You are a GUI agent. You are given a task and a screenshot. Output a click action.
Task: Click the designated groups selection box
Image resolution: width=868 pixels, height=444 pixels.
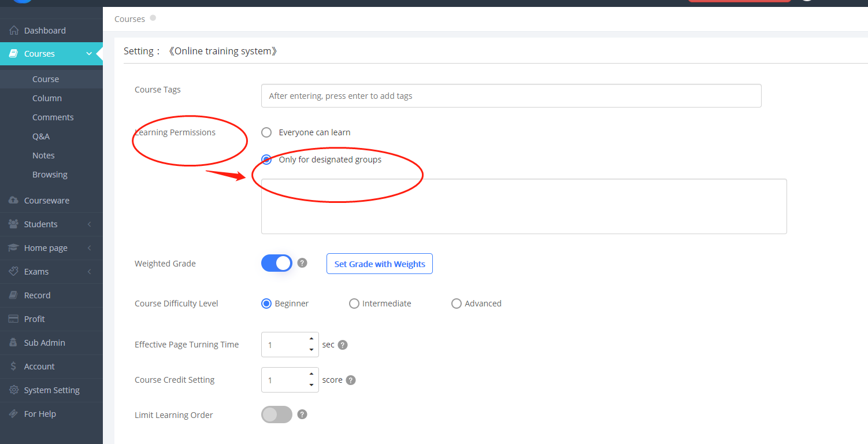[x=524, y=206]
